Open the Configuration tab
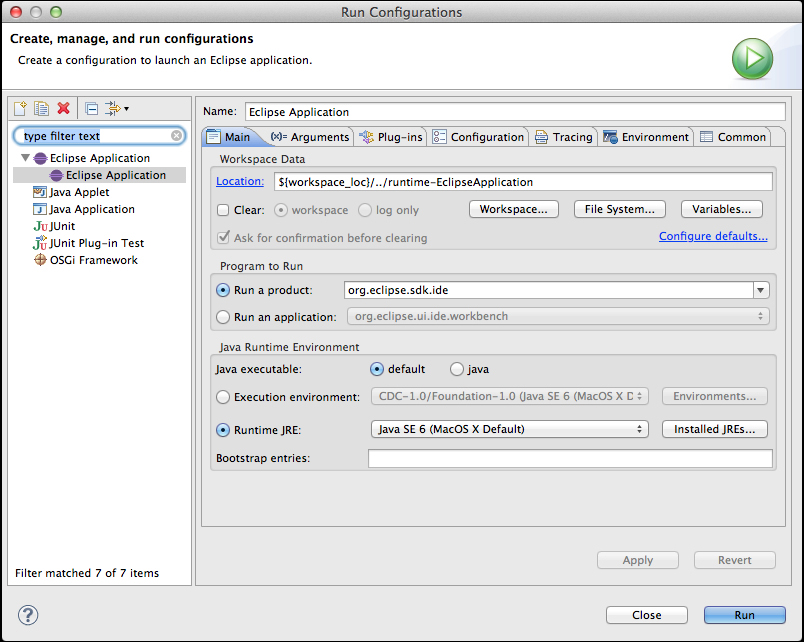This screenshot has width=804, height=642. click(478, 137)
